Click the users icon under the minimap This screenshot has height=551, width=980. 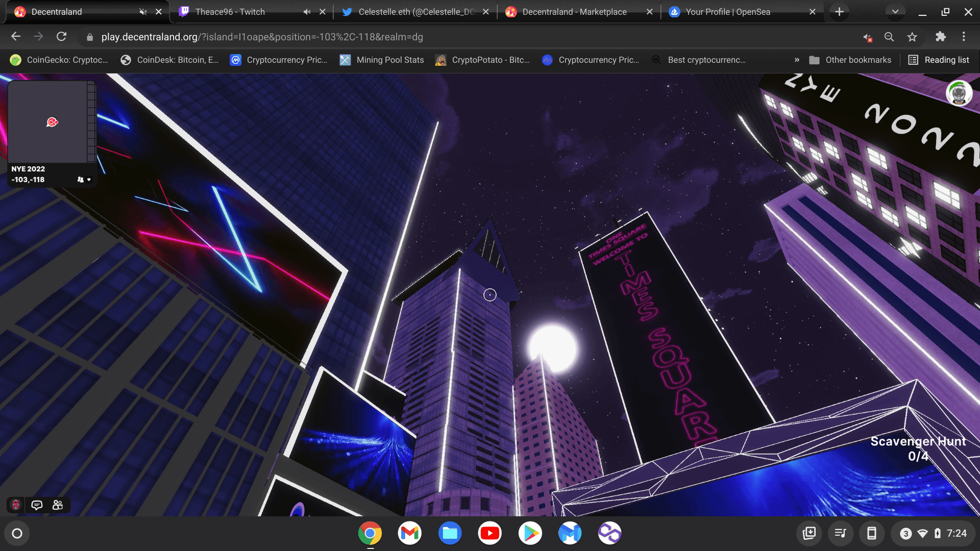81,180
